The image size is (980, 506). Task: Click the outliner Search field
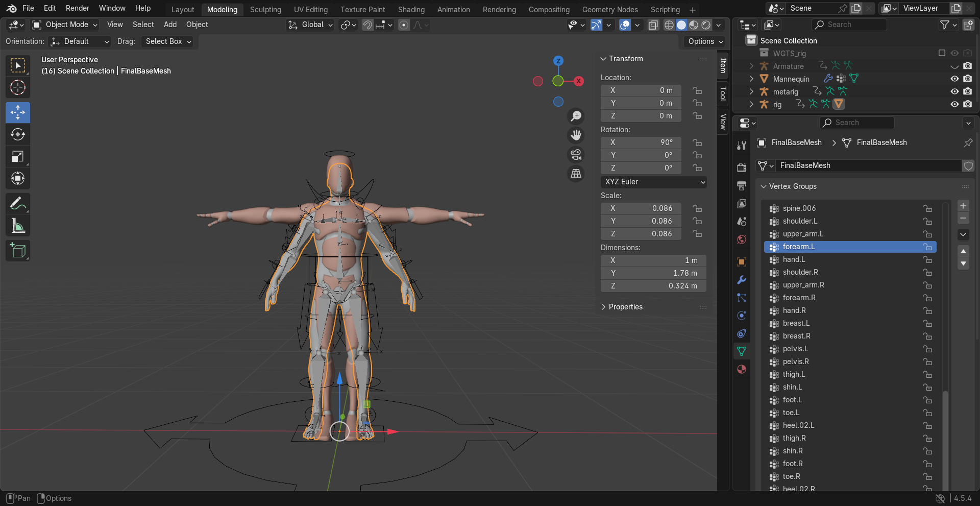(848, 25)
